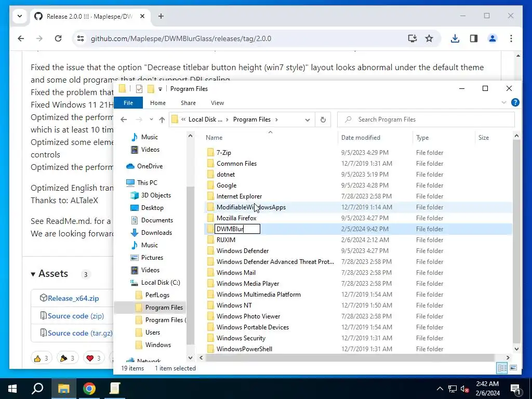The width and height of the screenshot is (532, 399).
Task: Show hidden path breadcrumbs chevron
Action: pyautogui.click(x=183, y=119)
